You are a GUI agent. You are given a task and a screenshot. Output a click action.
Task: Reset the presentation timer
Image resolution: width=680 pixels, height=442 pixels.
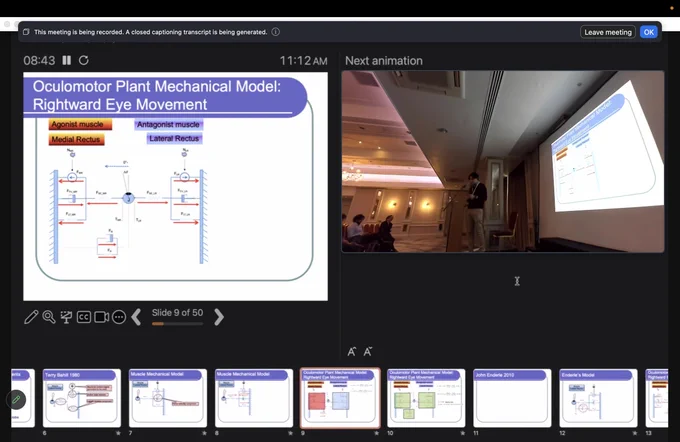click(84, 60)
